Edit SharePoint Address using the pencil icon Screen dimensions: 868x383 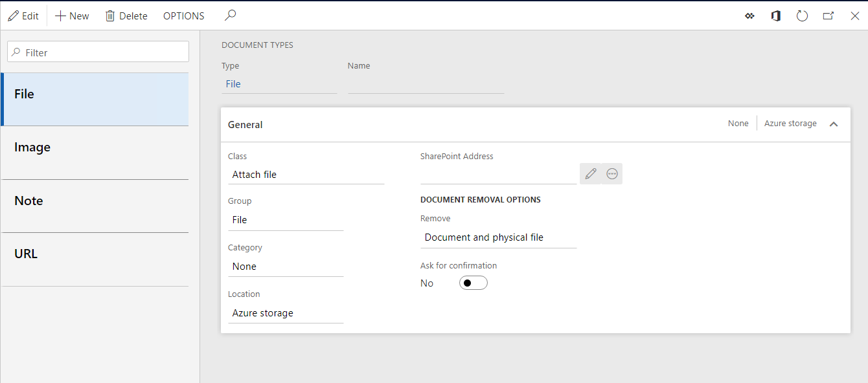[x=590, y=173]
